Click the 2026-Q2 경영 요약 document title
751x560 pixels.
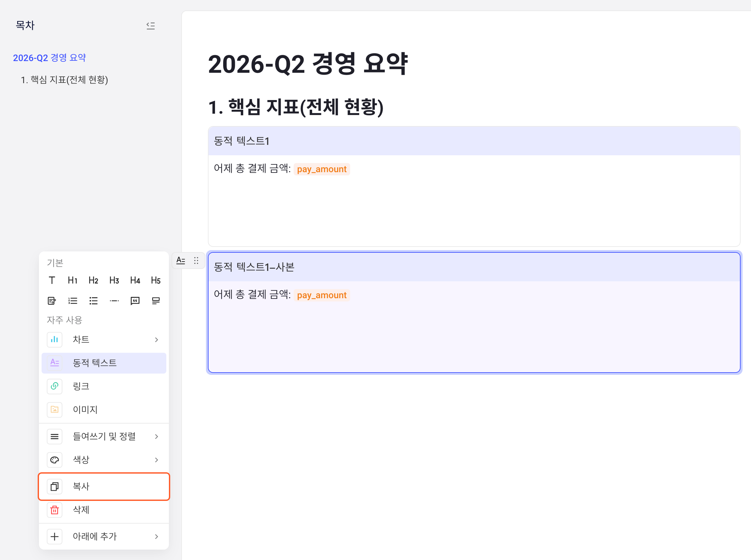308,64
